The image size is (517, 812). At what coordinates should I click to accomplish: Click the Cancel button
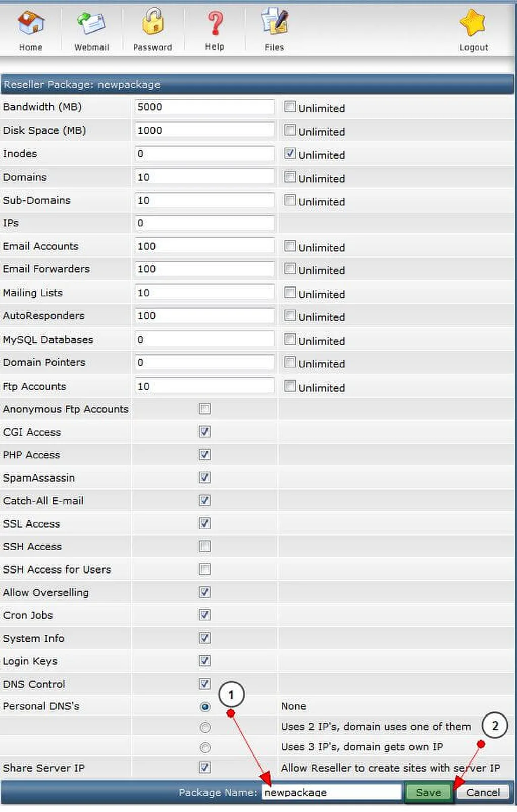pos(483,792)
